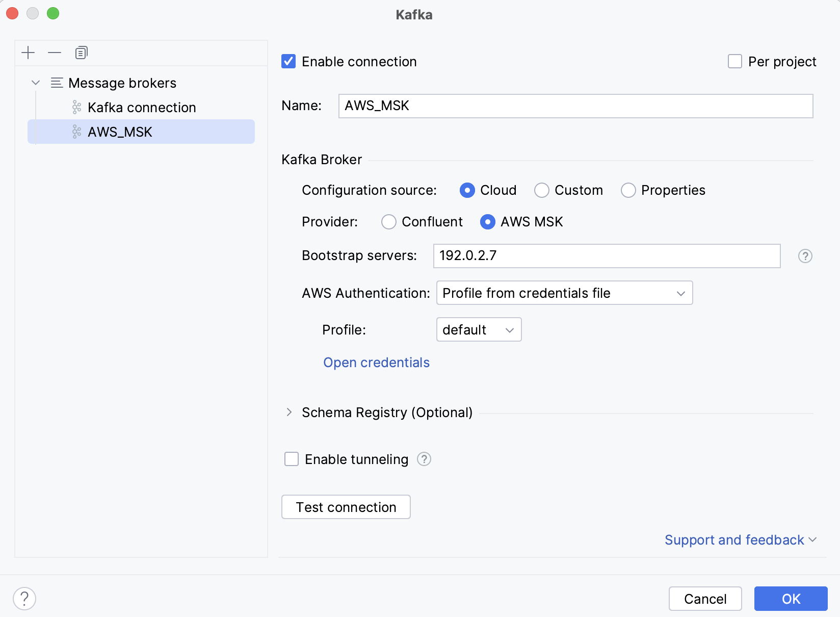The height and width of the screenshot is (617, 840).
Task: Switch provider to Confluent
Action: (389, 222)
